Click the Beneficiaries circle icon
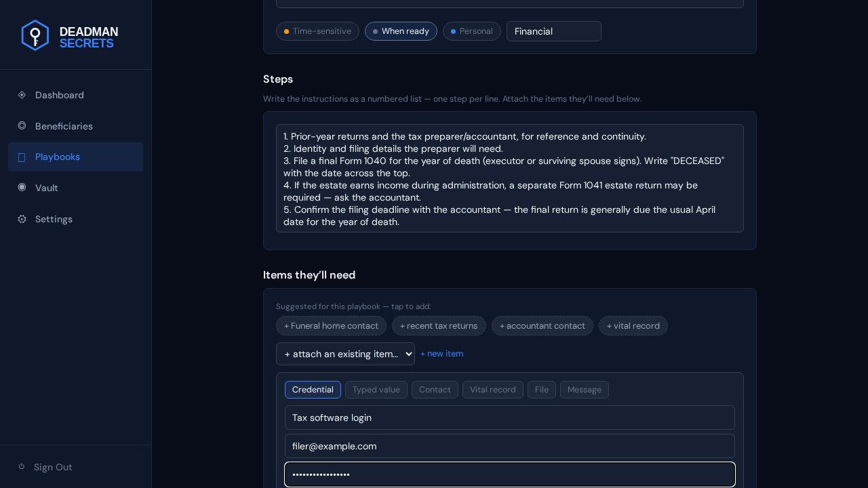 (x=22, y=125)
